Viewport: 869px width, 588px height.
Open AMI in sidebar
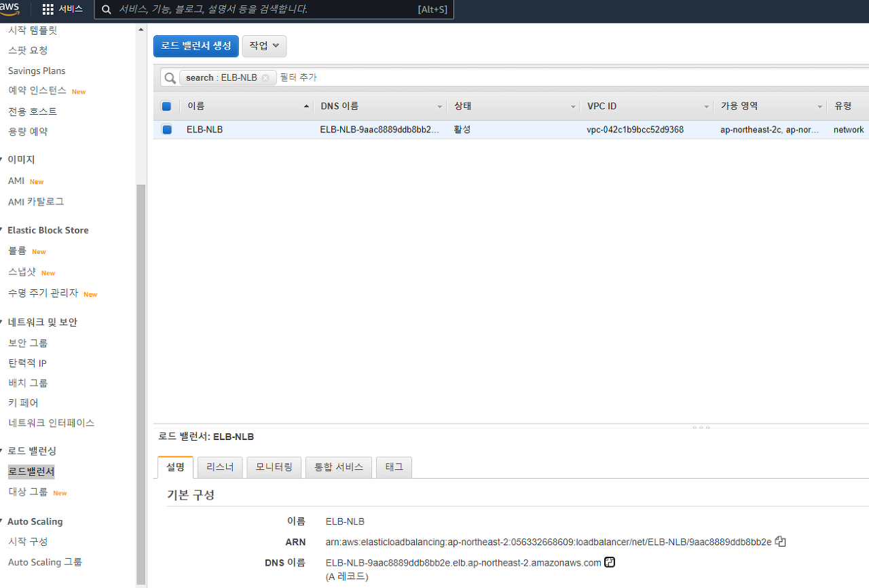coord(16,181)
